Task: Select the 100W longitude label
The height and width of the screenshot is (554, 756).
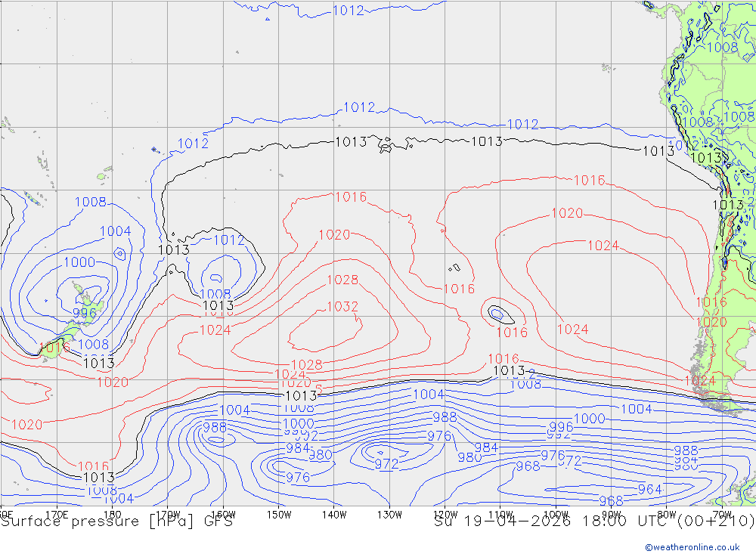Action: (556, 515)
